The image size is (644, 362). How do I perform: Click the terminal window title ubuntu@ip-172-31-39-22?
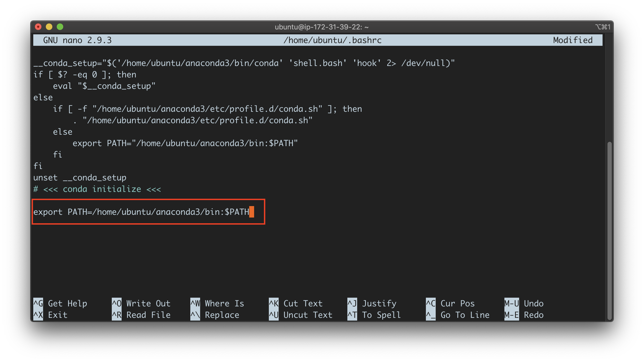tap(322, 27)
